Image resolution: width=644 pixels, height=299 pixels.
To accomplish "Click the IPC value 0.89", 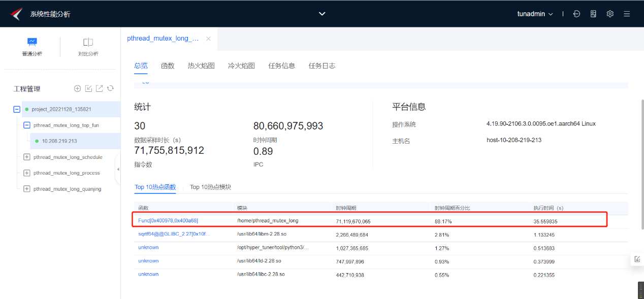I will point(263,151).
